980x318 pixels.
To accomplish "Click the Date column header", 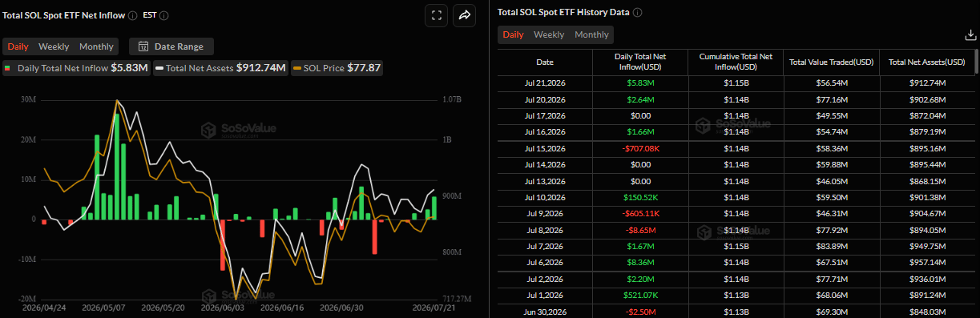I will coord(544,62).
